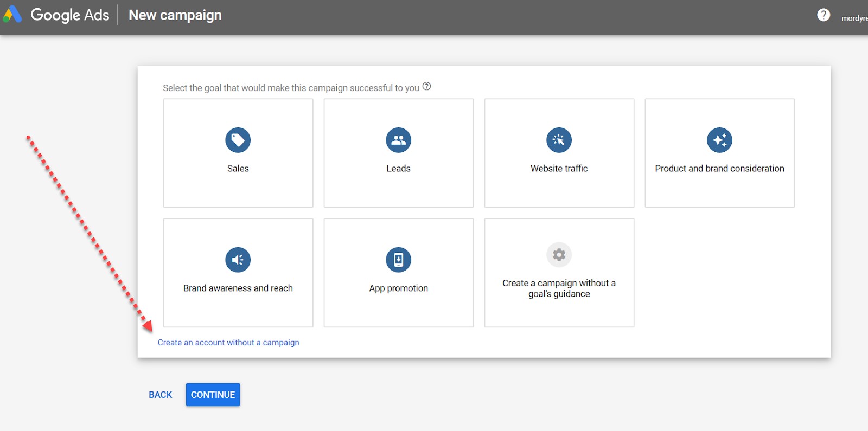Go back with the BACK button

pyautogui.click(x=160, y=395)
